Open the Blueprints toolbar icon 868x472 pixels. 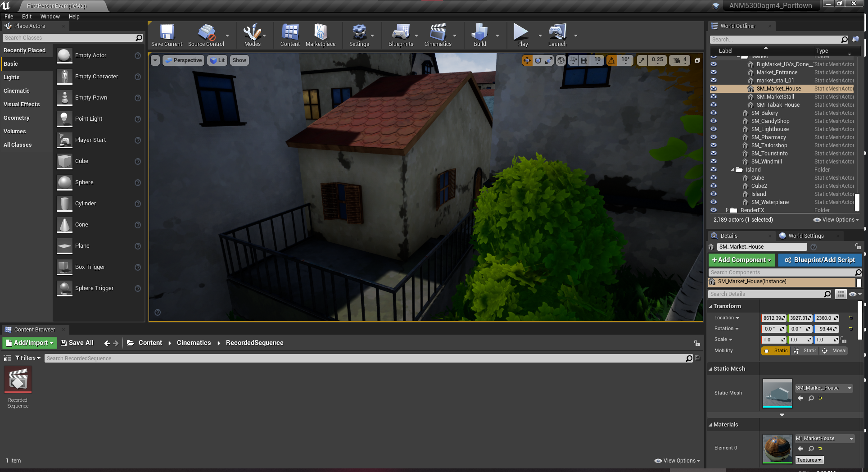pyautogui.click(x=401, y=35)
